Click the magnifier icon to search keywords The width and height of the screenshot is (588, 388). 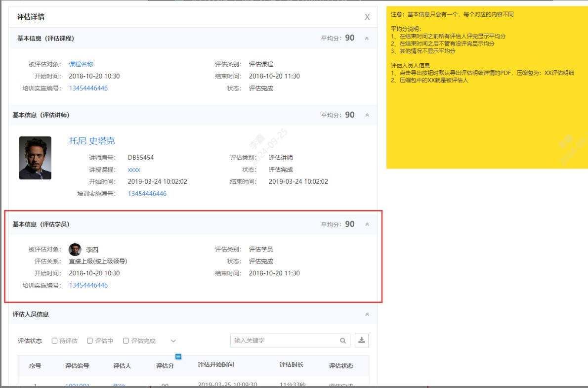pos(343,340)
